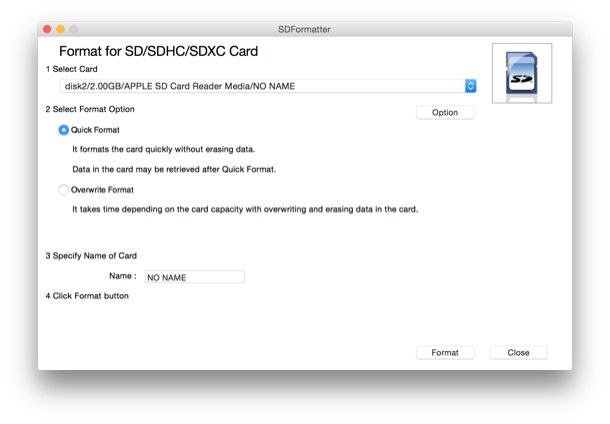Click 'It takes time depending on' description
The height and width of the screenshot is (424, 610).
point(245,209)
